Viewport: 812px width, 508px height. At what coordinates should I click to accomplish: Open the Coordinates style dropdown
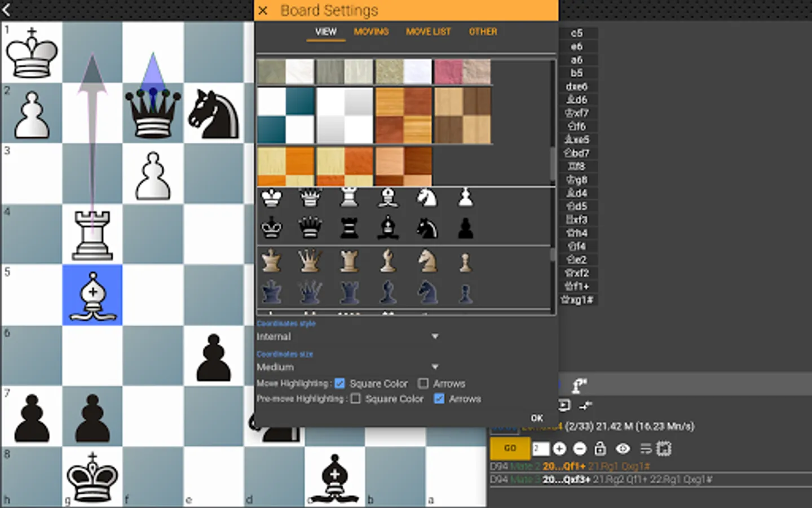point(347,336)
